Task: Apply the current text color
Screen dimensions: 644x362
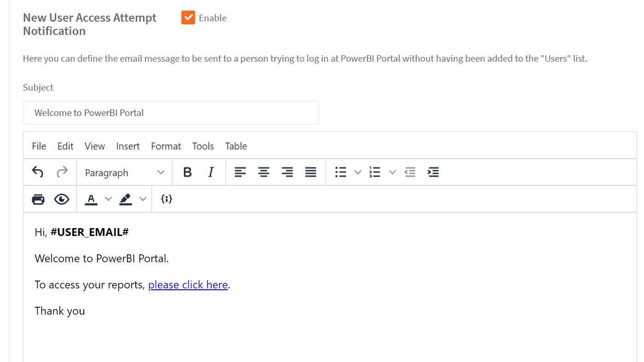Action: 91,199
